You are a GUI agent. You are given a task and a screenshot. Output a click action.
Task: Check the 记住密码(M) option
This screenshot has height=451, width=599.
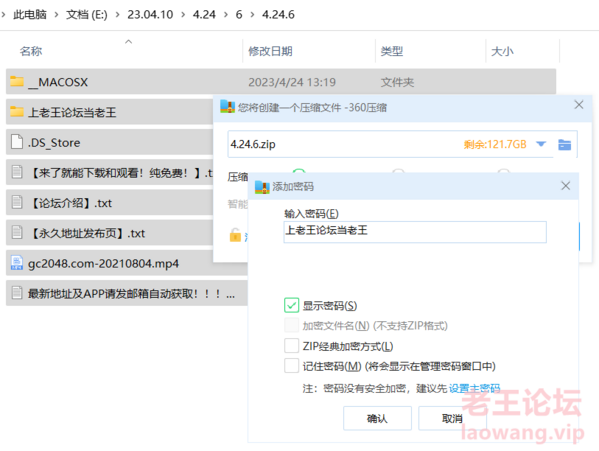291,365
